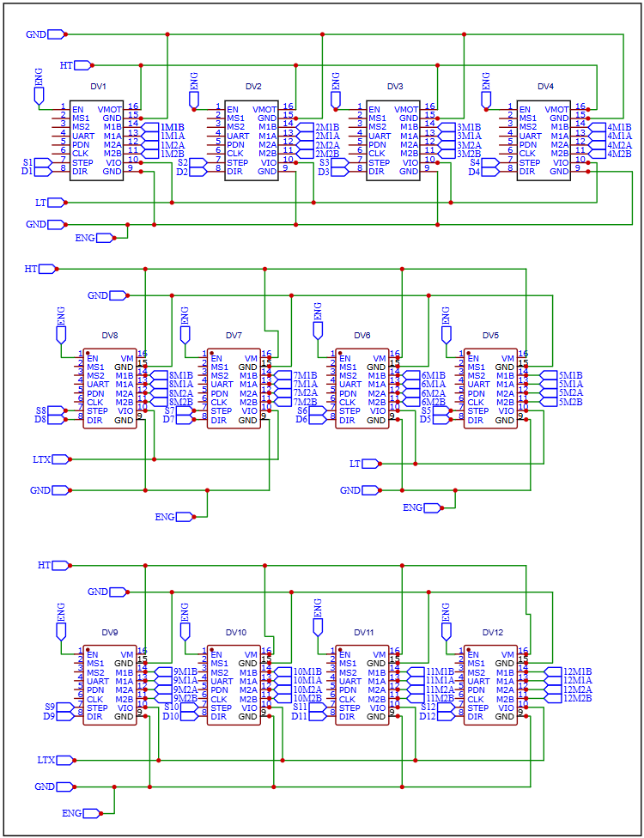The width and height of the screenshot is (644, 838).
Task: Select the 9M1B net label
Action: pyautogui.click(x=185, y=671)
